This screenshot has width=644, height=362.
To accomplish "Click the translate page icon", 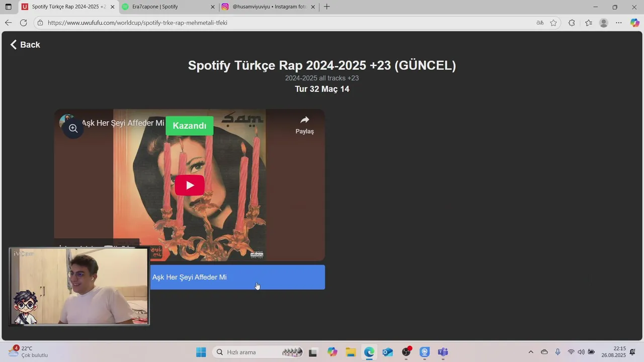I will [540, 23].
